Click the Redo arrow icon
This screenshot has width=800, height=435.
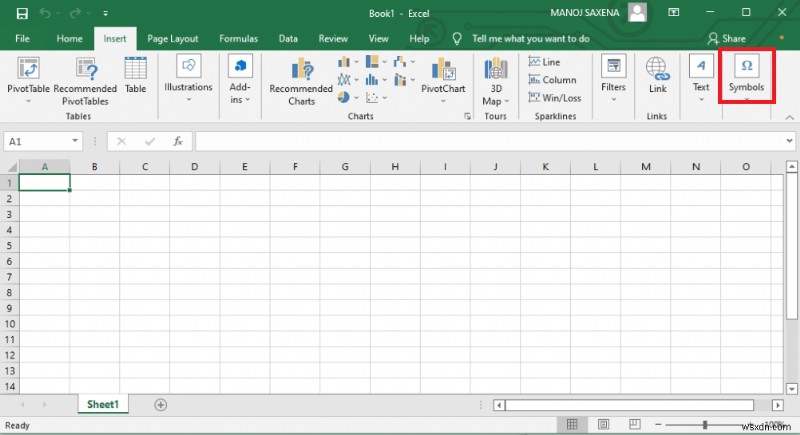[x=75, y=13]
